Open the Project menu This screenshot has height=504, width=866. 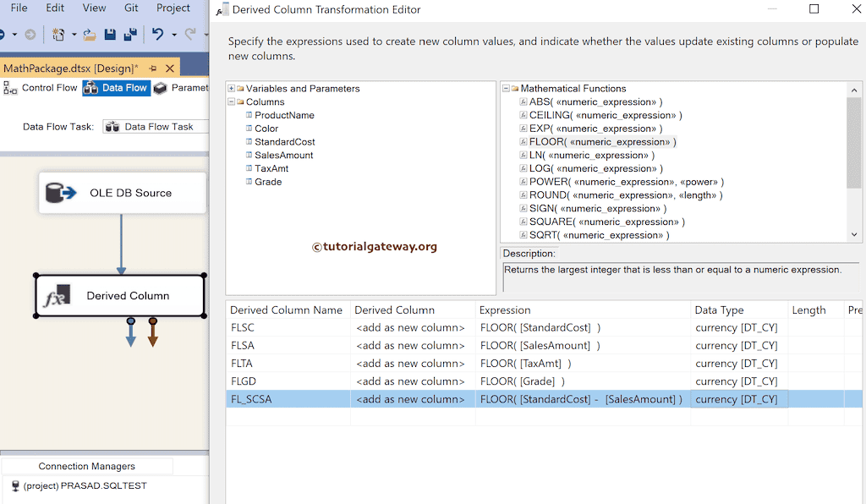click(x=173, y=8)
